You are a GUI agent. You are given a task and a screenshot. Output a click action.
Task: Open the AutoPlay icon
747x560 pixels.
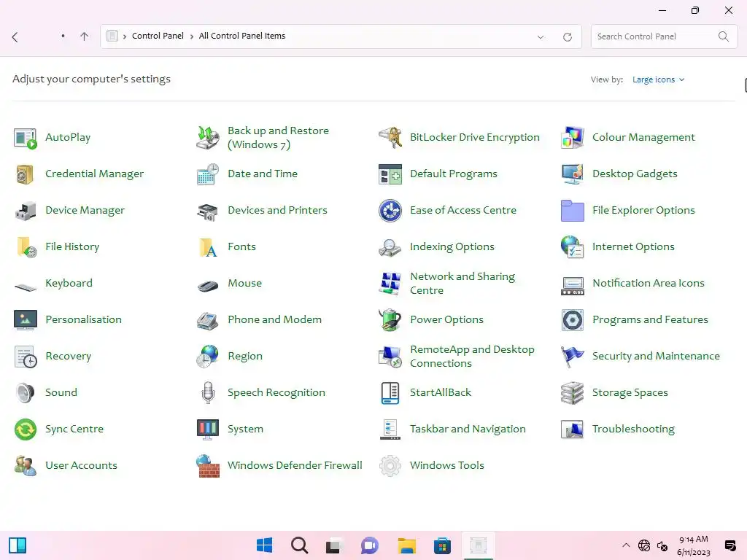pos(26,138)
